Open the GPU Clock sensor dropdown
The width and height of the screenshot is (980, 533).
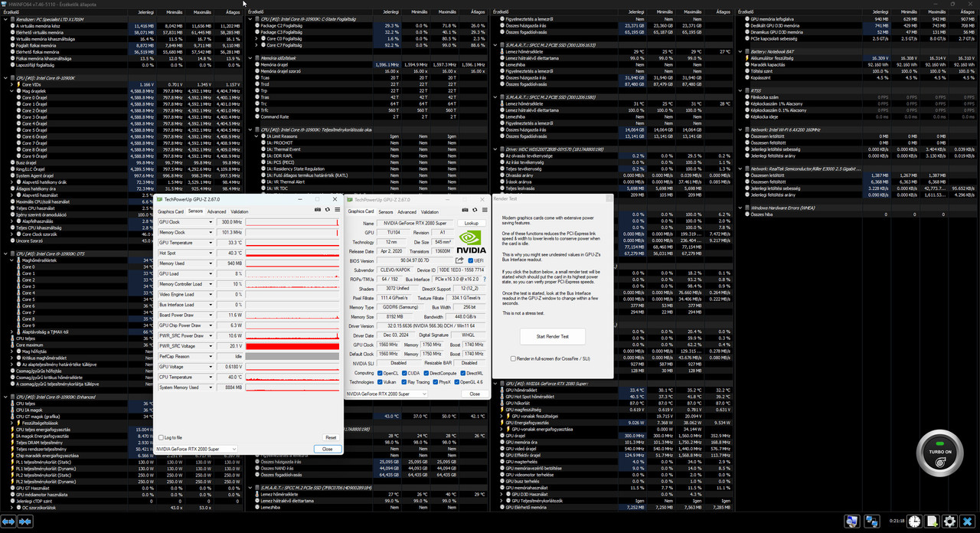pos(211,222)
